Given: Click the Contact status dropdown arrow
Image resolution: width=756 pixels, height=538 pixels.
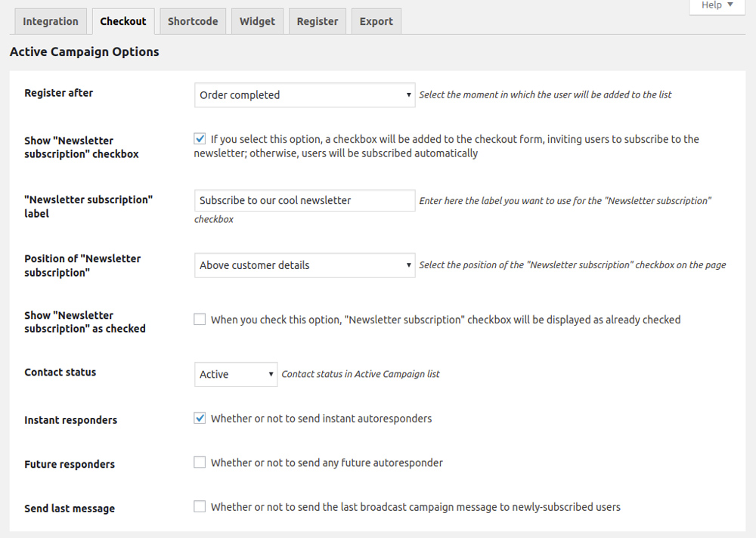Looking at the screenshot, I should pyautogui.click(x=271, y=374).
